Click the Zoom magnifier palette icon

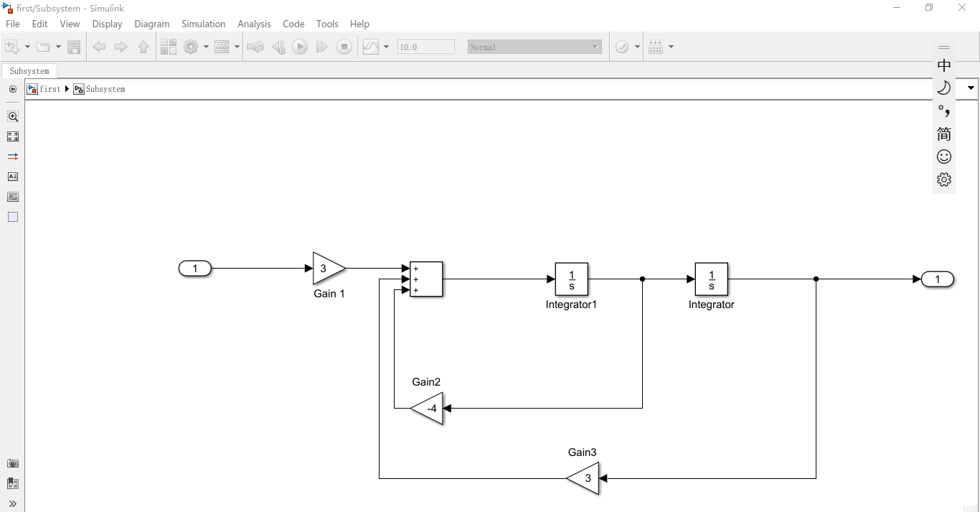pyautogui.click(x=13, y=116)
